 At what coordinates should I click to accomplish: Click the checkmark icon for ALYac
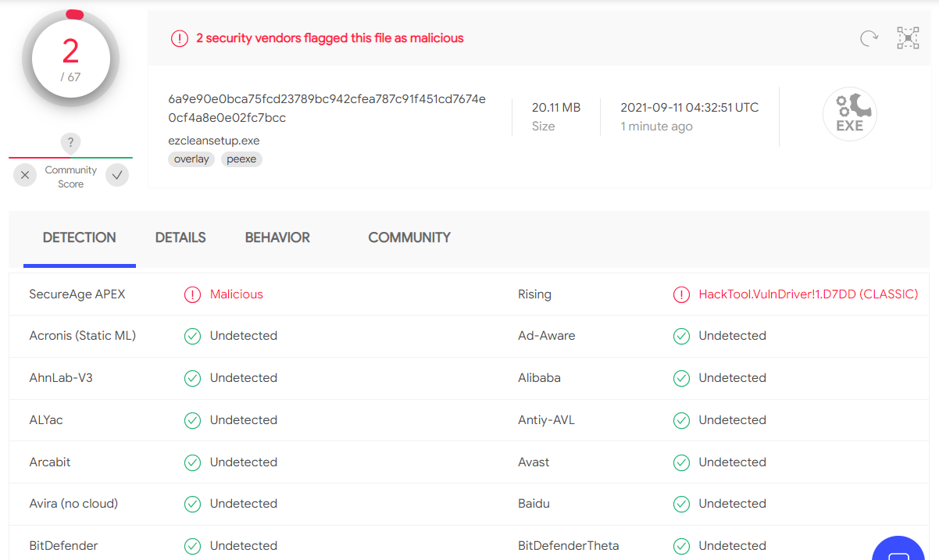point(192,420)
